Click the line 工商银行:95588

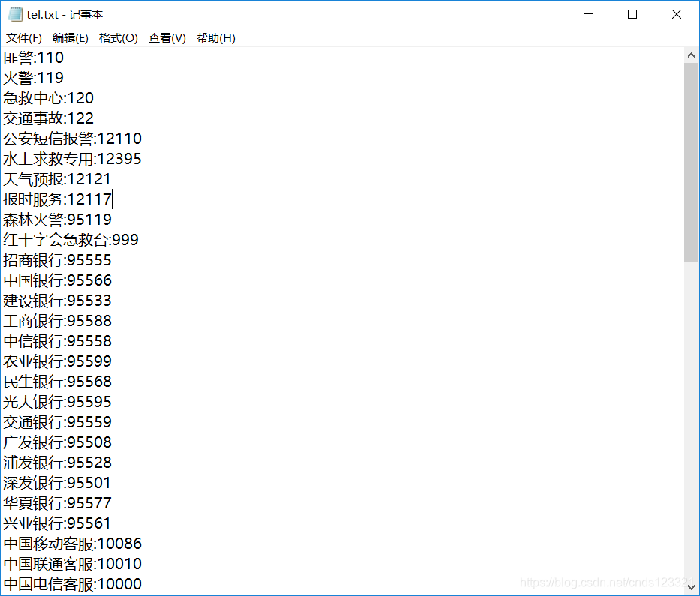pos(57,321)
